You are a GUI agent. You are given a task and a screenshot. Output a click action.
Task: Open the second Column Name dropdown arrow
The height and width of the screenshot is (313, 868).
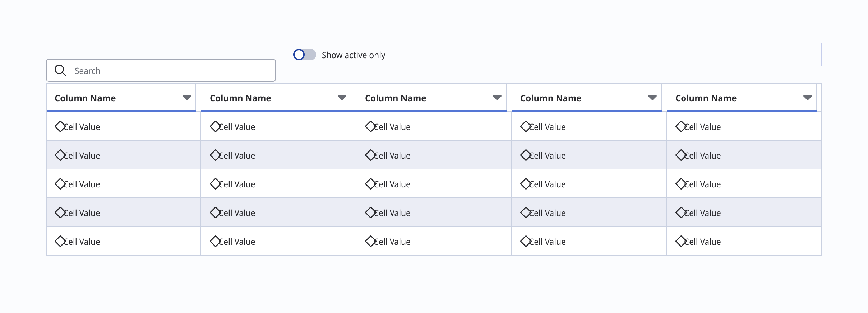(342, 98)
